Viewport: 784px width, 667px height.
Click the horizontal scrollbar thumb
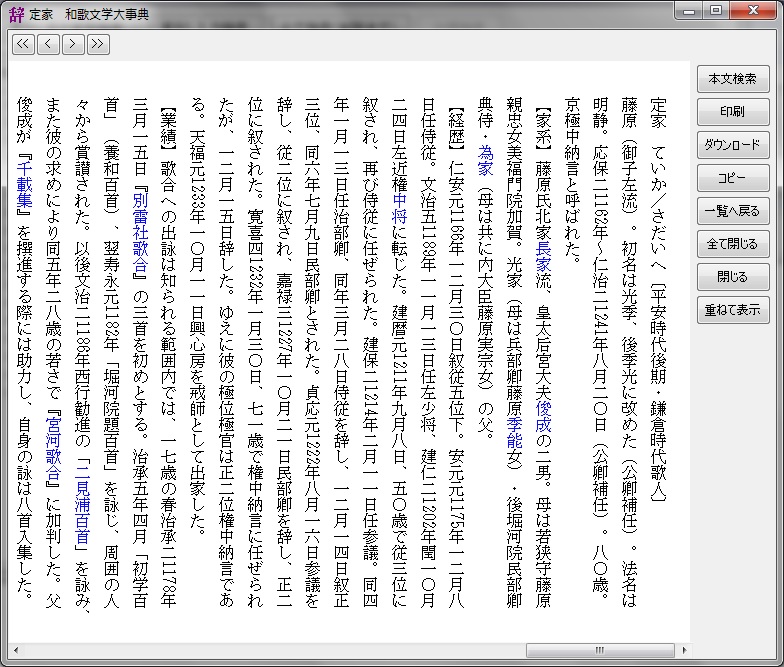pos(600,650)
